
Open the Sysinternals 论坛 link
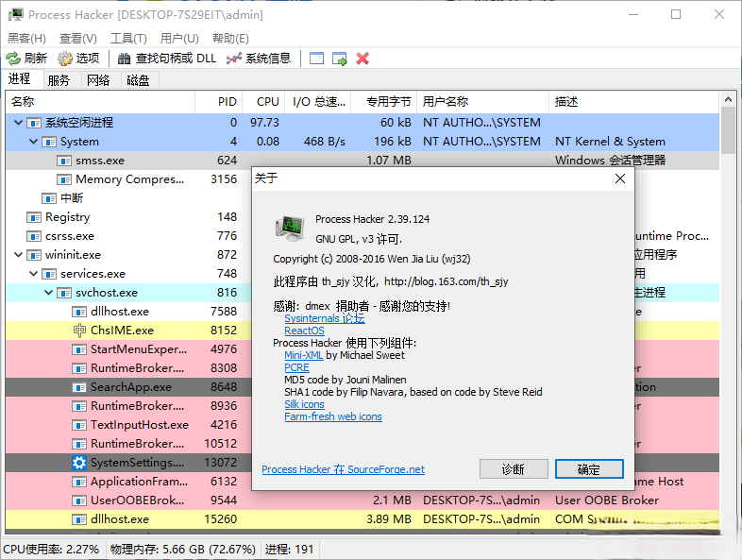[x=325, y=318]
